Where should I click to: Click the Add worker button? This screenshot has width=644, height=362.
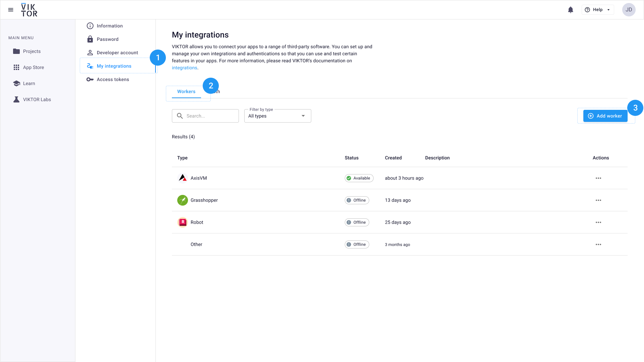[605, 116]
